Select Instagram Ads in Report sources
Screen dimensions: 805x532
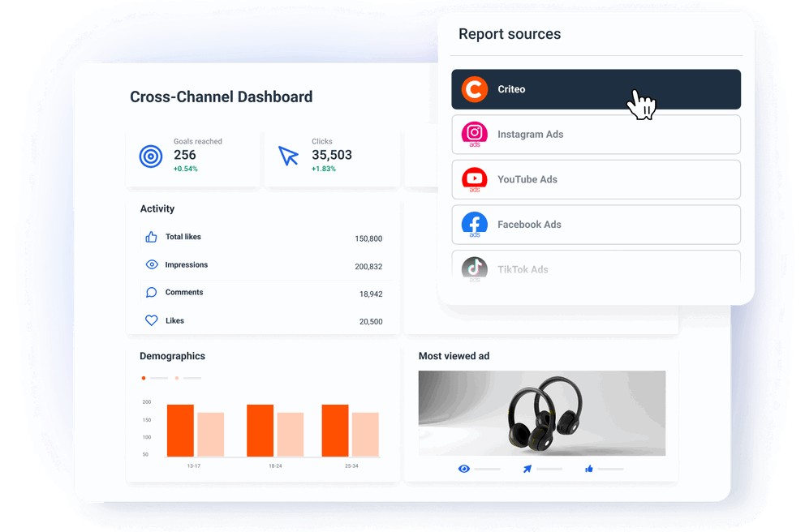coord(596,135)
